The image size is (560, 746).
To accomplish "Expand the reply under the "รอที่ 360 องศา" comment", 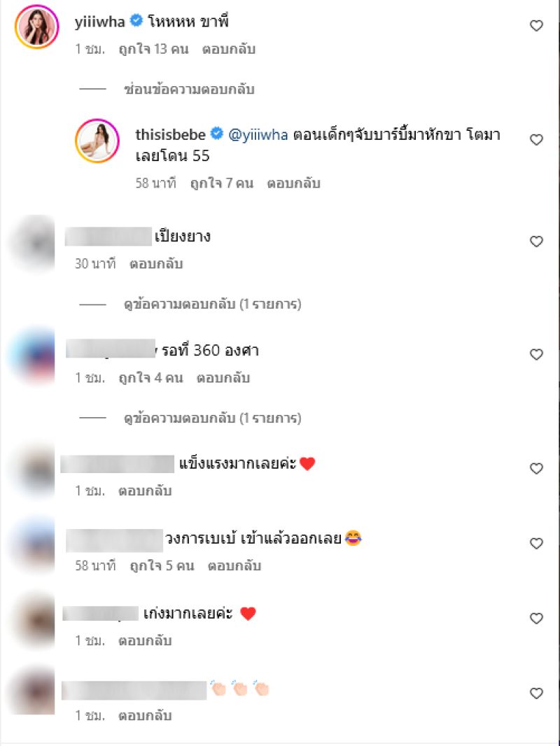I will point(212,418).
